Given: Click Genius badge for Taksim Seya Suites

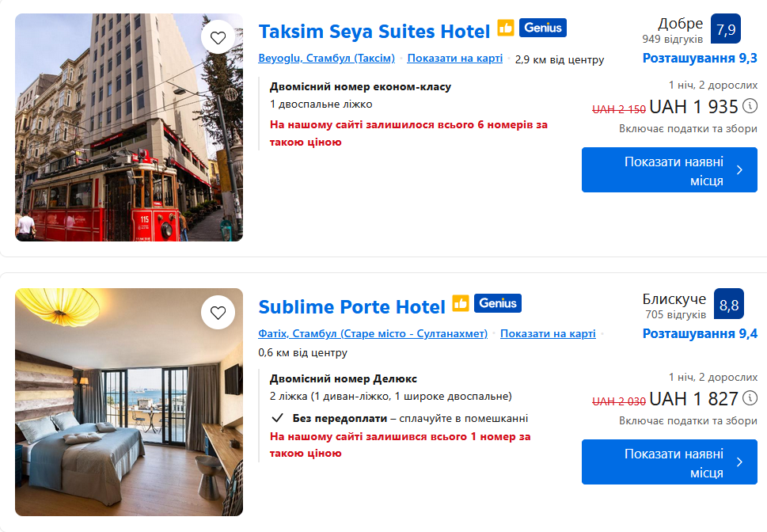Looking at the screenshot, I should click(543, 28).
